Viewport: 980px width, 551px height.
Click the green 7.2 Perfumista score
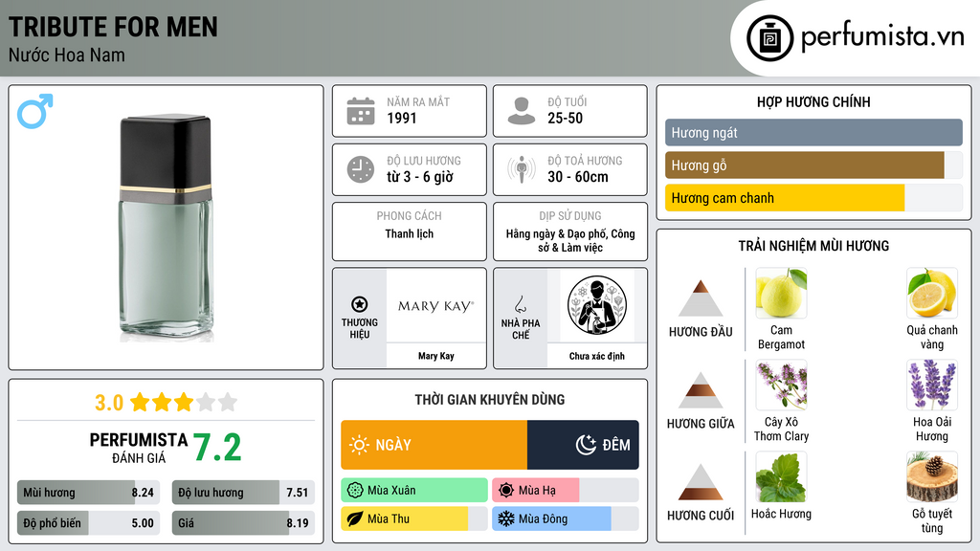(x=217, y=448)
